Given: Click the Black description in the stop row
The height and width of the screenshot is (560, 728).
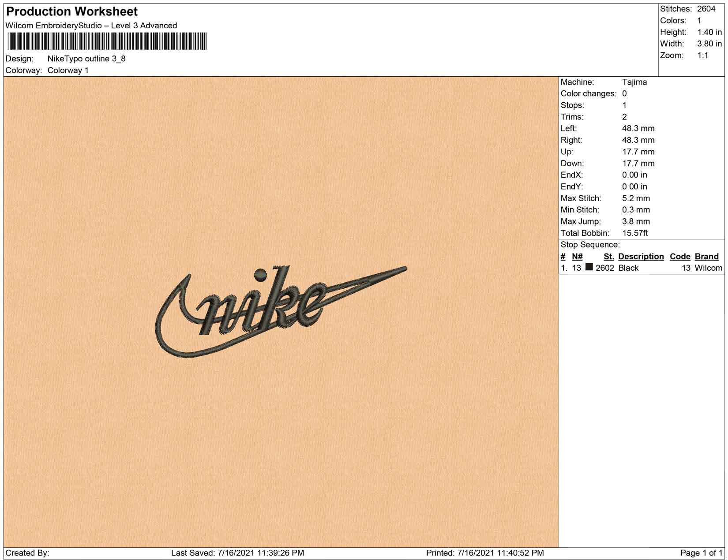Looking at the screenshot, I should tap(628, 268).
